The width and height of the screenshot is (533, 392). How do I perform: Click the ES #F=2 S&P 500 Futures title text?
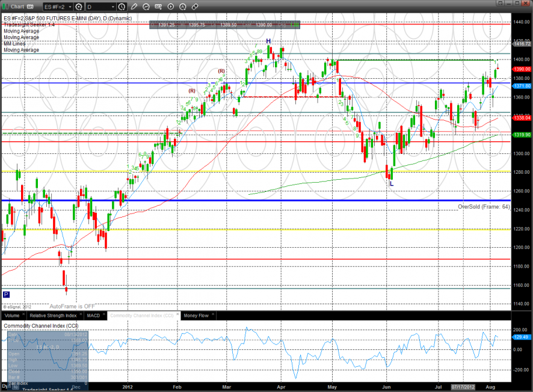tap(67, 19)
